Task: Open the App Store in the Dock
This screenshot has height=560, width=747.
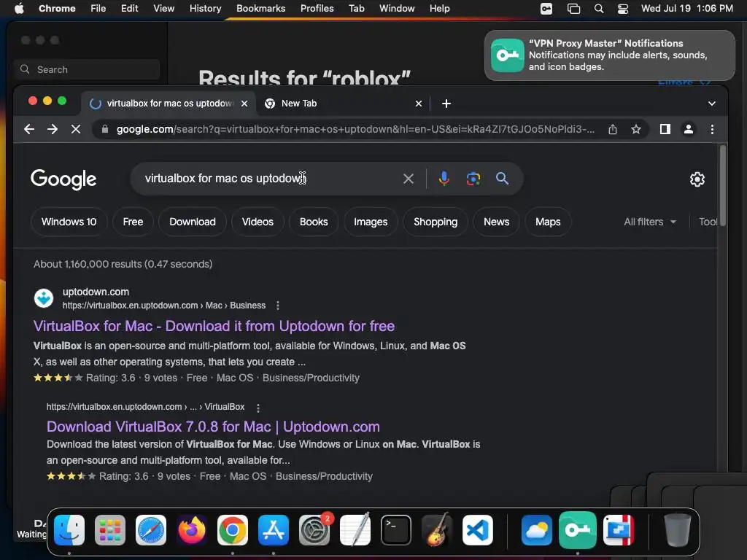Action: point(274,530)
